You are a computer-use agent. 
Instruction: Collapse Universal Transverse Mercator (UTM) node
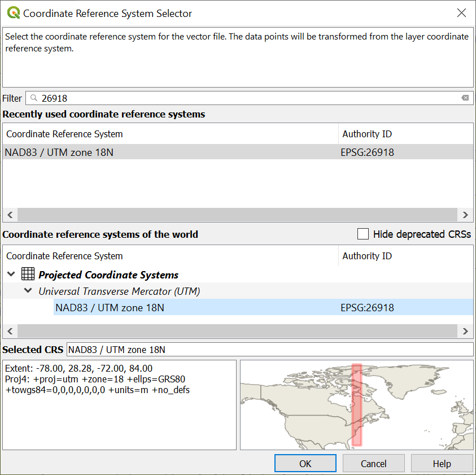click(28, 291)
